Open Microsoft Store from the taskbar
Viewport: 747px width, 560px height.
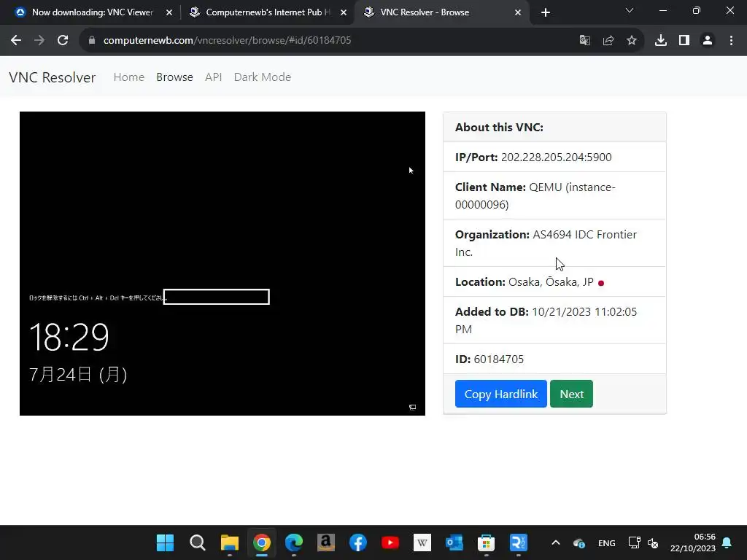487,542
